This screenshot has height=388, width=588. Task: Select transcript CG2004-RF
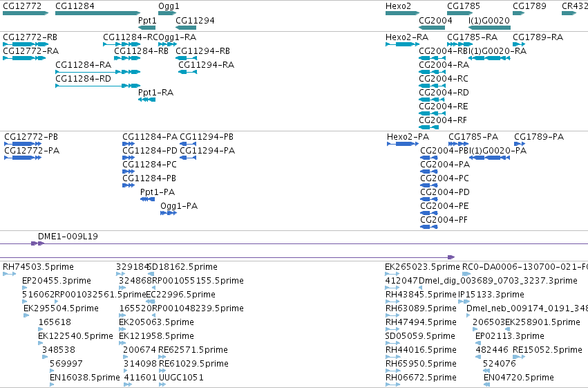pos(443,120)
